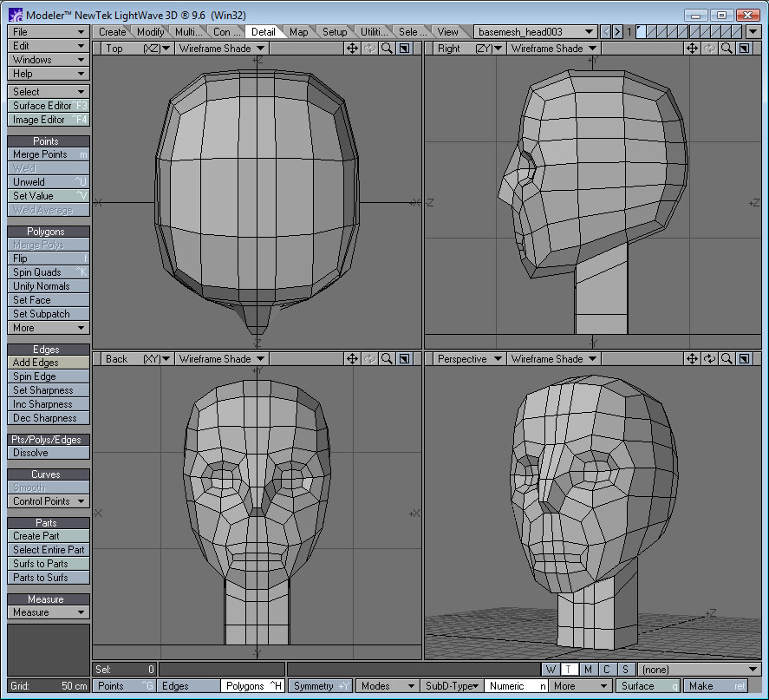Click the rotate icon in the Perspective viewport
Viewport: 769px width, 700px height.
[709, 358]
